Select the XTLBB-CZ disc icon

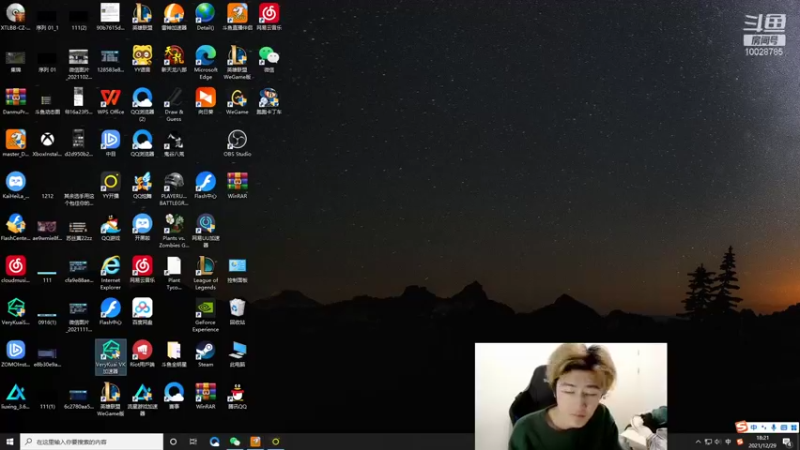point(15,16)
